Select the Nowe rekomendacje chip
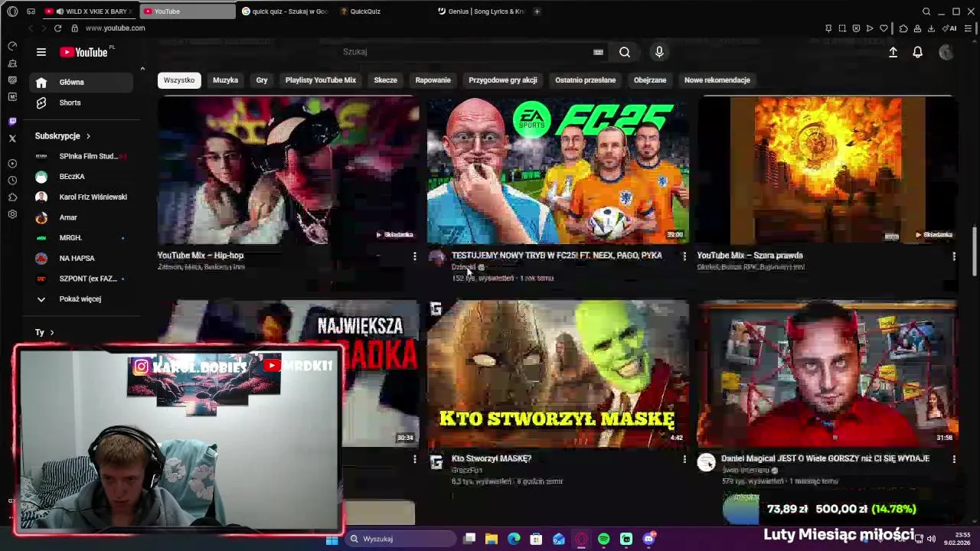The width and height of the screenshot is (980, 551). click(x=717, y=80)
